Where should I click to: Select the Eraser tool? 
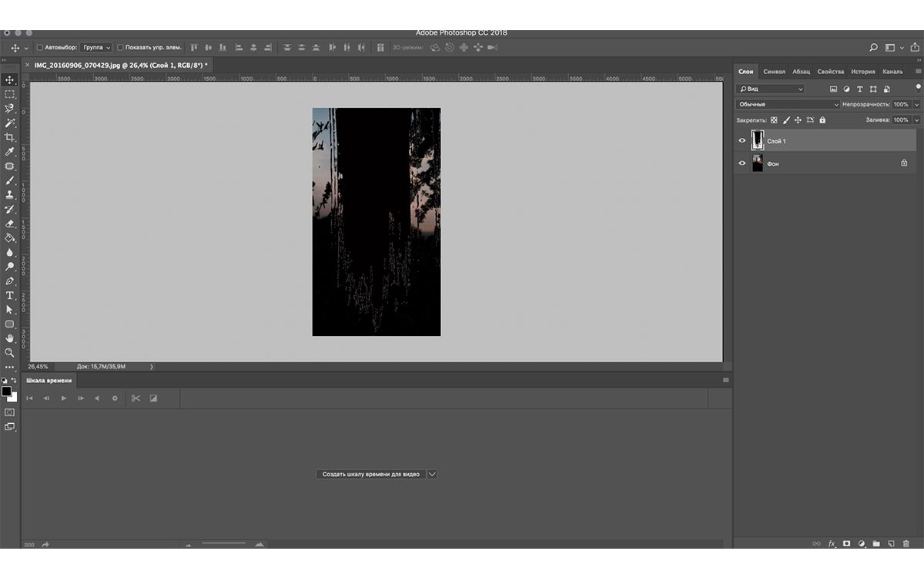pyautogui.click(x=10, y=223)
